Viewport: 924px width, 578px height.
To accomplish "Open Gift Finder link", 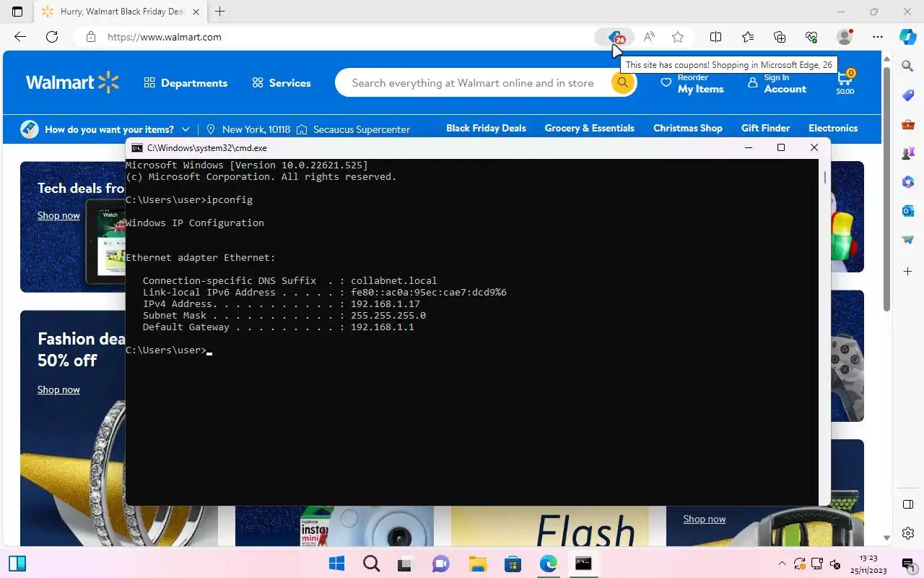I will click(766, 128).
